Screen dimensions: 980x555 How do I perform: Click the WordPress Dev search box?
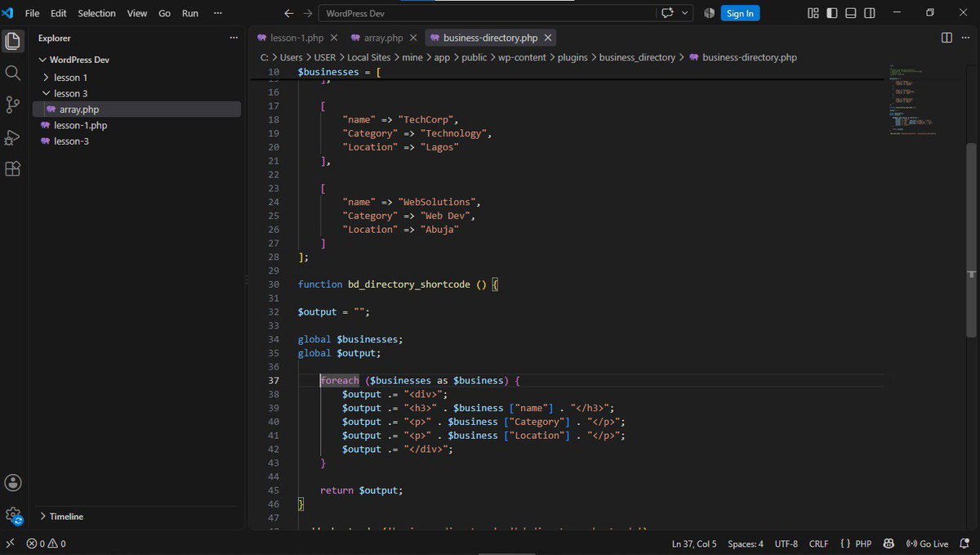tap(487, 13)
